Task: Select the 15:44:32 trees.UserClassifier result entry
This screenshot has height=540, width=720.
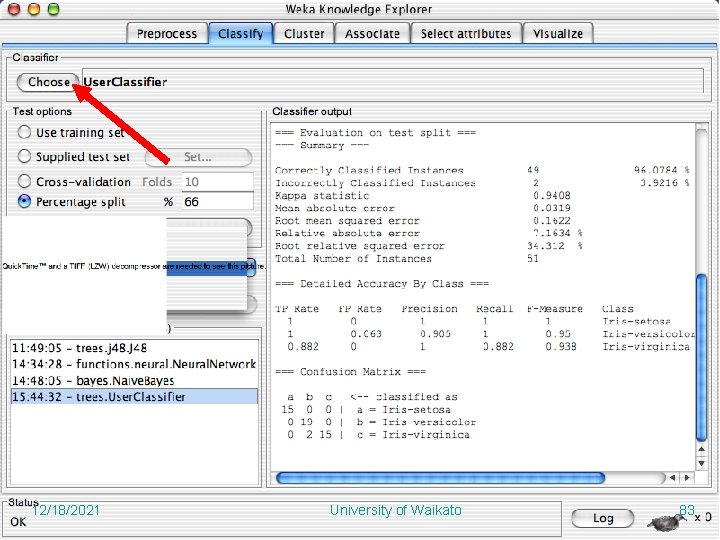Action: 134,397
